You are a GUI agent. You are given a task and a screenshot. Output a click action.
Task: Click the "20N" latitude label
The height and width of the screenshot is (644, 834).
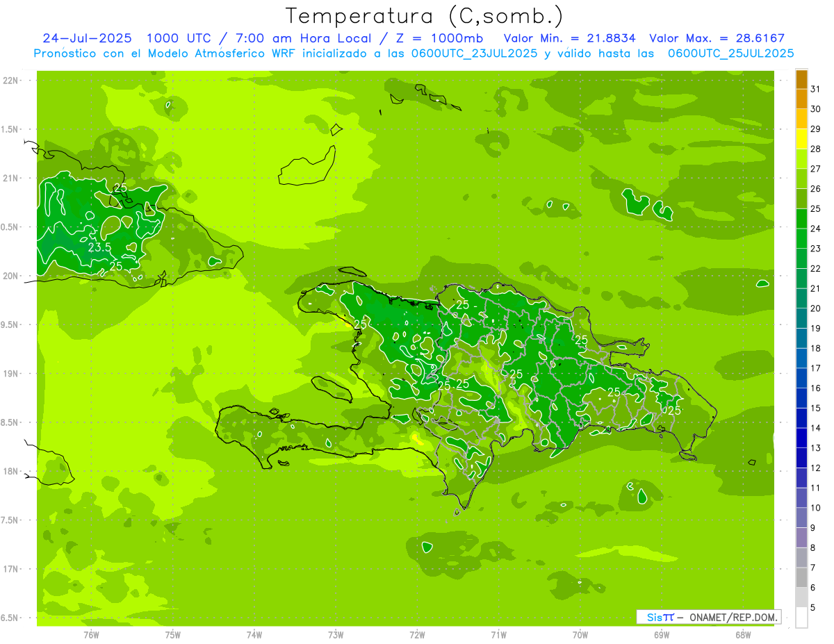point(10,276)
